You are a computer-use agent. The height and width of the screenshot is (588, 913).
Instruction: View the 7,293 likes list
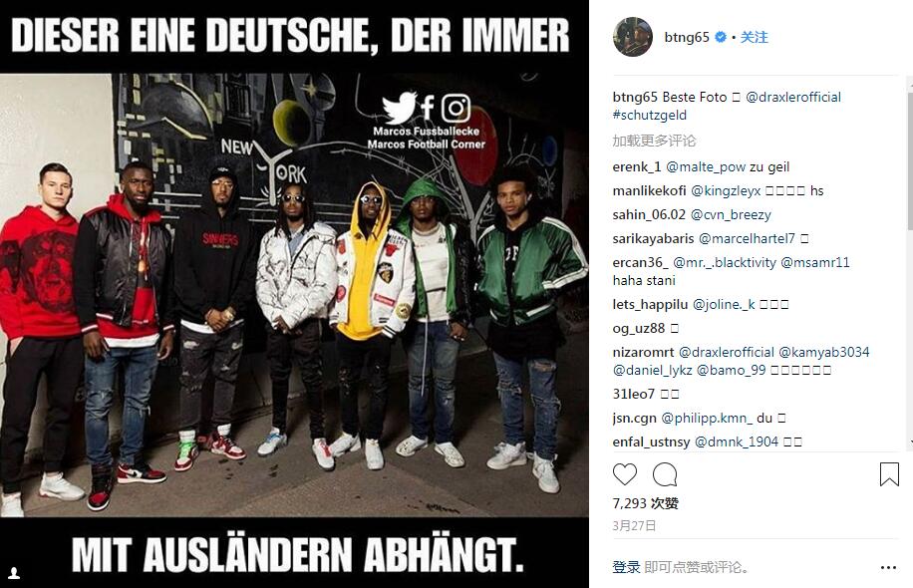645,503
